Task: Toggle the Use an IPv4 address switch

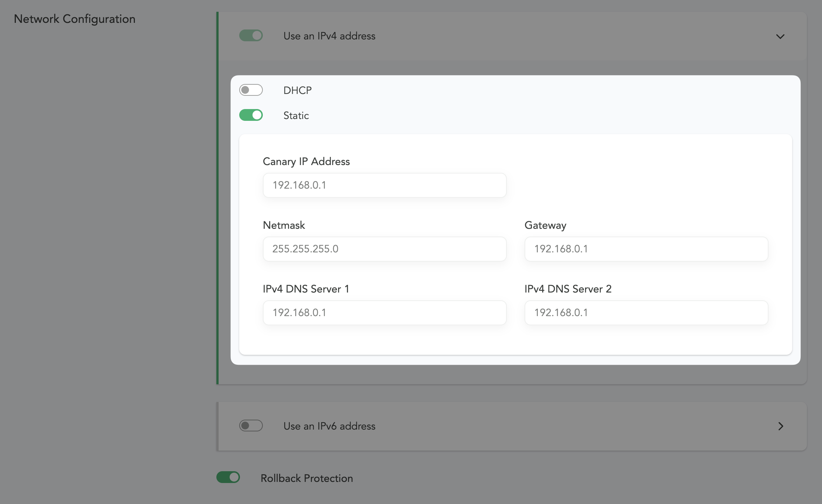Action: click(251, 36)
